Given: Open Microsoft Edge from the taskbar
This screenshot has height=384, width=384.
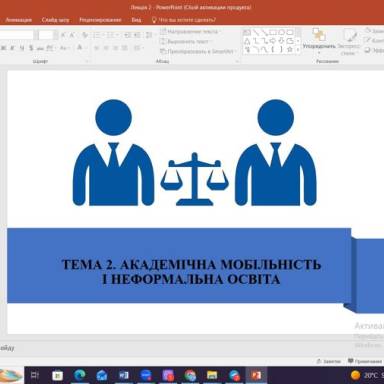Looking at the screenshot, I should pos(80,375).
